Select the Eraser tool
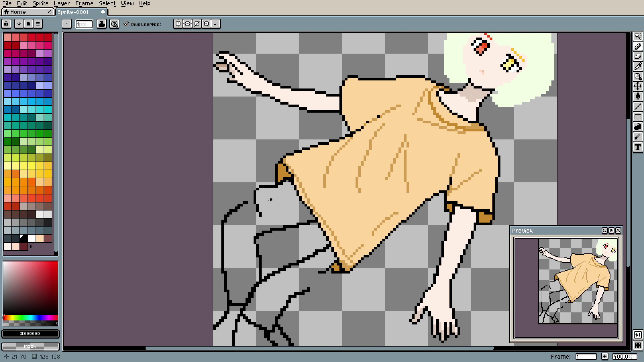 click(x=638, y=56)
